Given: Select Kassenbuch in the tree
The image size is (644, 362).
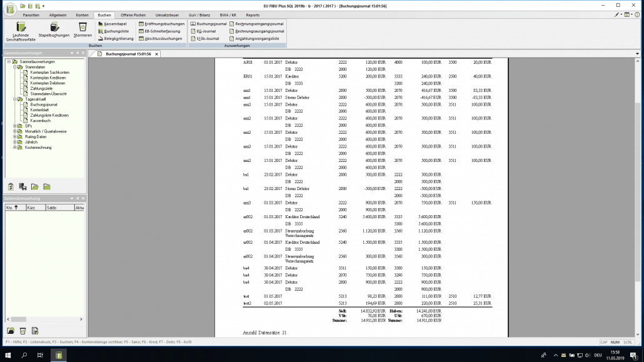Looking at the screenshot, I should pos(40,121).
